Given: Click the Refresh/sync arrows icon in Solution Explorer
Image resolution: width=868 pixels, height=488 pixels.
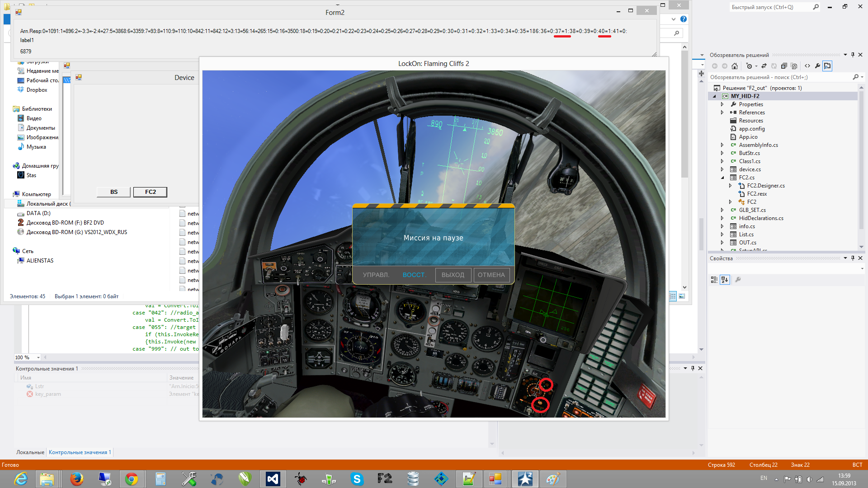Looking at the screenshot, I should coord(764,66).
